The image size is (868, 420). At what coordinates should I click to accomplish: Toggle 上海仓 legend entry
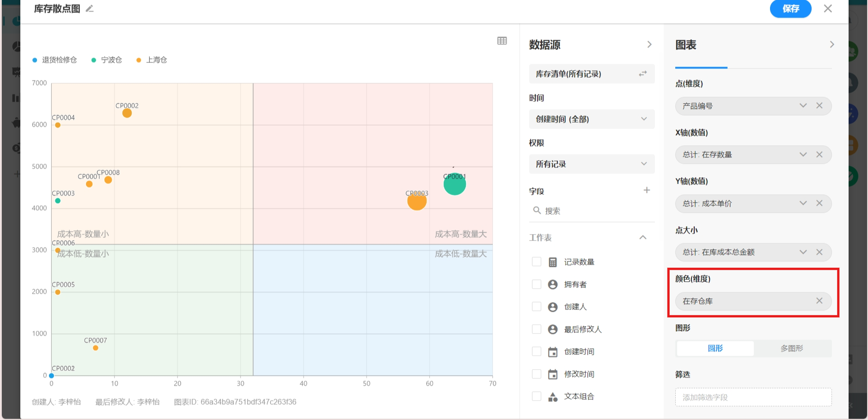point(152,60)
